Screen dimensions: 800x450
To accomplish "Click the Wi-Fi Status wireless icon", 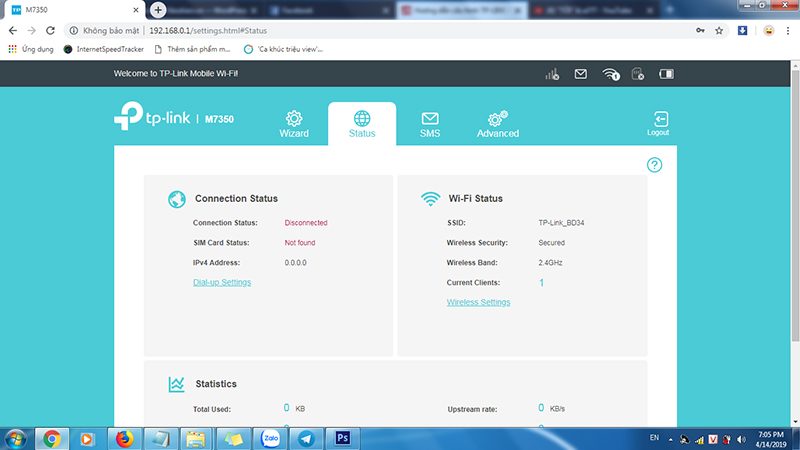I will tap(431, 198).
